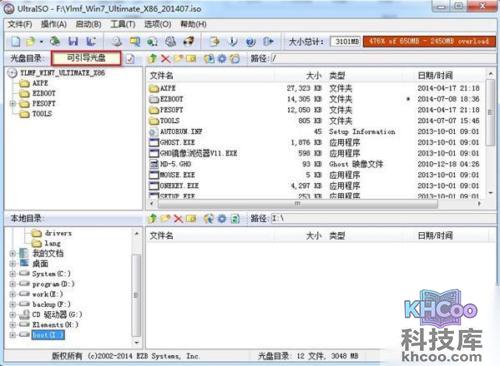Click the refresh icon in local pane toolbar
The width and height of the screenshot is (500, 366).
235,219
